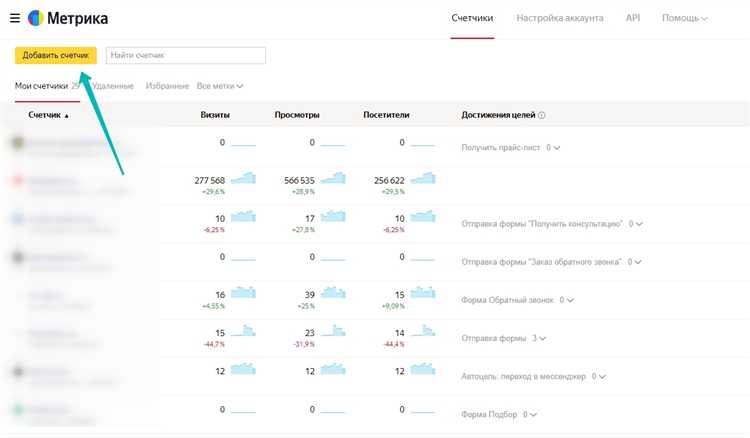Click views change -31,9 %
The image size is (750, 438).
[x=304, y=344]
